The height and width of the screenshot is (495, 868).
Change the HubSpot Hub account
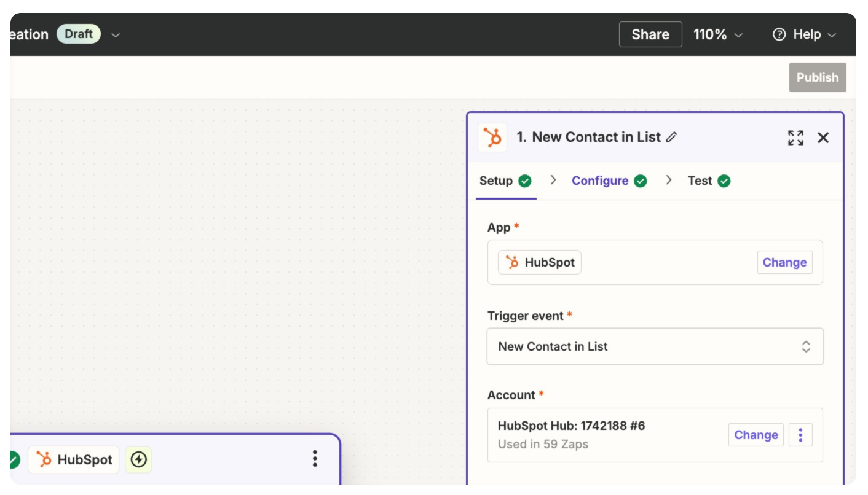(756, 435)
